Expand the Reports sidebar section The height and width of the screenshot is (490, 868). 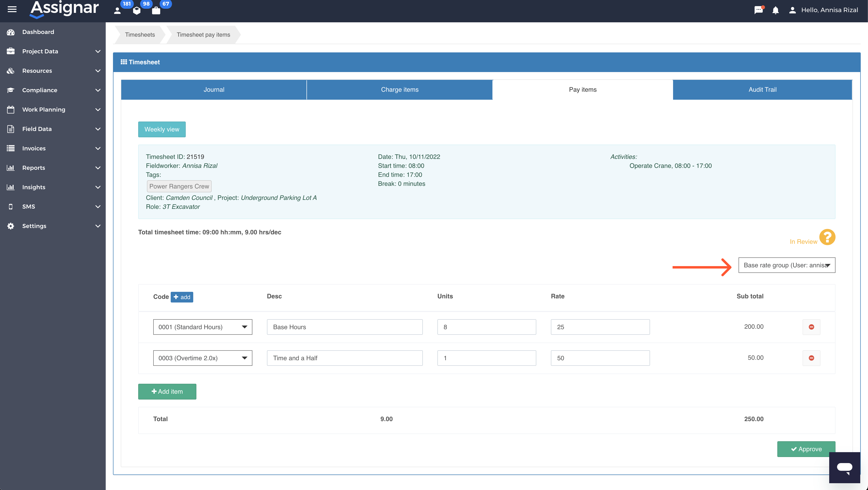33,168
